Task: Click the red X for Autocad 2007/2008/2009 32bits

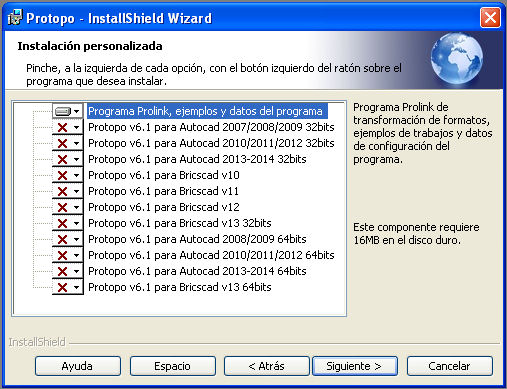Action: [63, 127]
